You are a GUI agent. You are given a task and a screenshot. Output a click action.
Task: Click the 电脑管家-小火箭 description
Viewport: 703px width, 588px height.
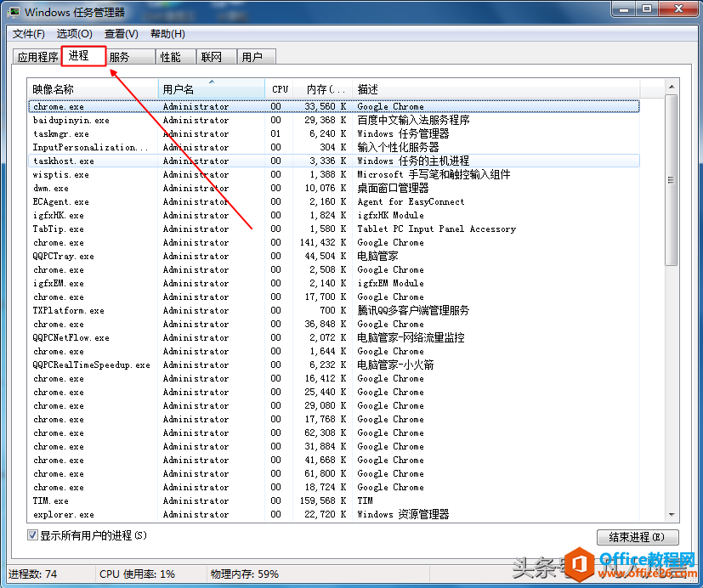tap(395, 365)
